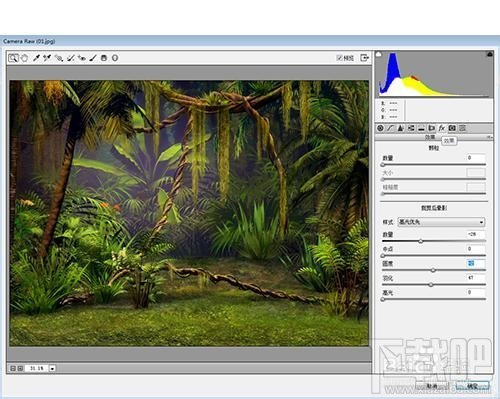
Task: Toggle shadow clipping warning on histogram
Action: [379, 54]
